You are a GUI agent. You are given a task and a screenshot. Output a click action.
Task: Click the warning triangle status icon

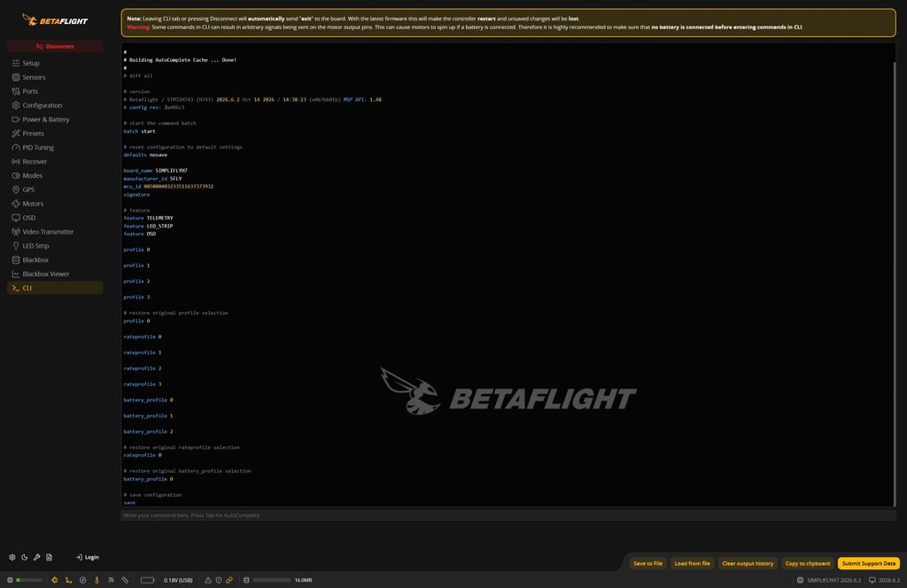[208, 580]
